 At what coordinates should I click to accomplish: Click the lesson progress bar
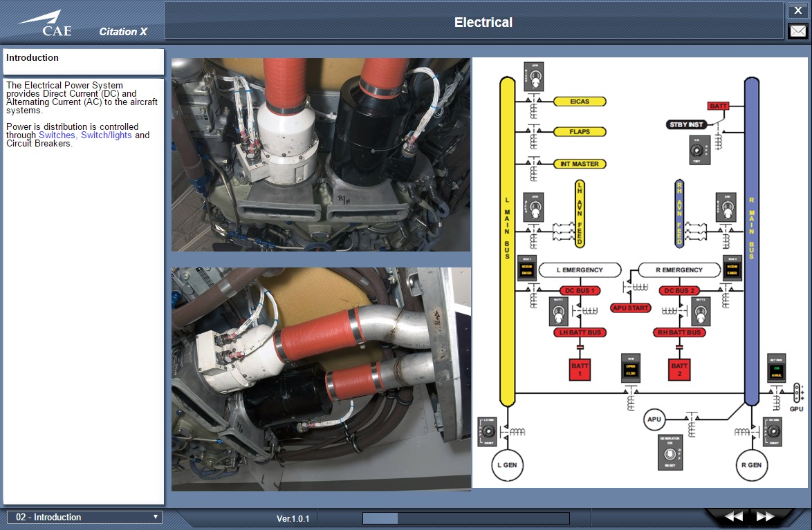click(x=465, y=518)
